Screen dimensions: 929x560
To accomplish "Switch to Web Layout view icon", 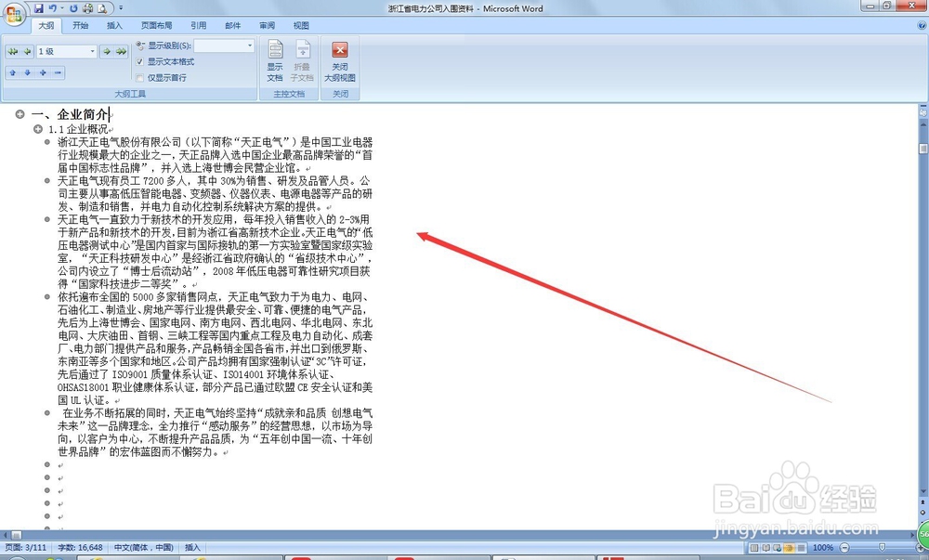I will [x=778, y=548].
